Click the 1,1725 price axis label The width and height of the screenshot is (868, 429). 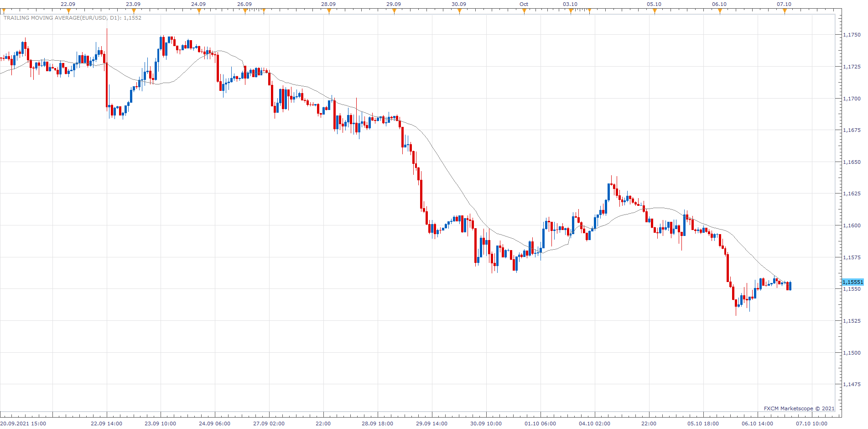[x=852, y=67]
